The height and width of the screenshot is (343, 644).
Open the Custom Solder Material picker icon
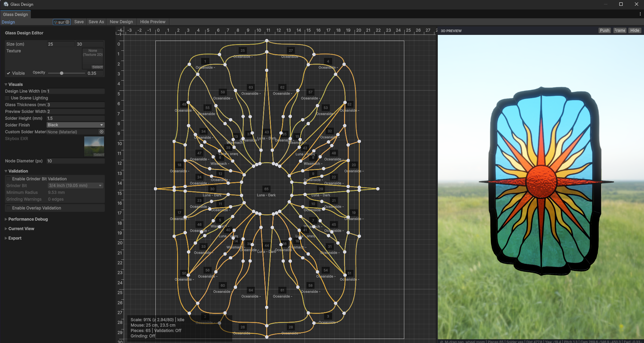pos(102,132)
